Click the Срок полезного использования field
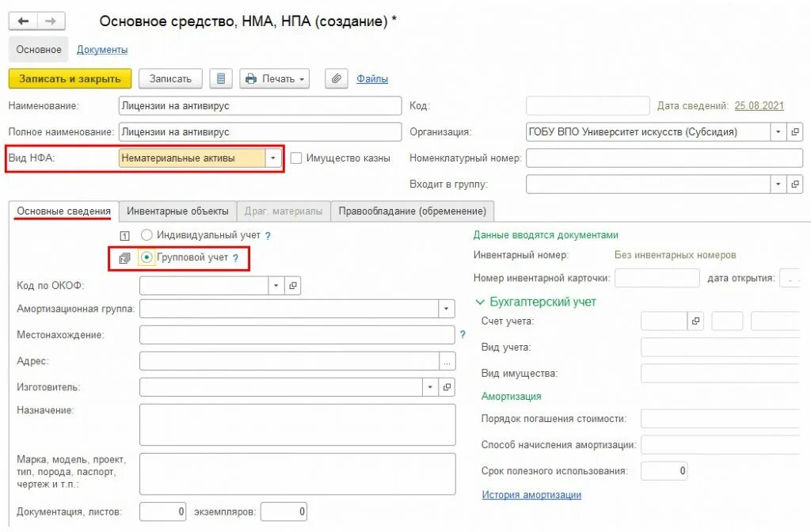811x532 pixels. click(664, 471)
